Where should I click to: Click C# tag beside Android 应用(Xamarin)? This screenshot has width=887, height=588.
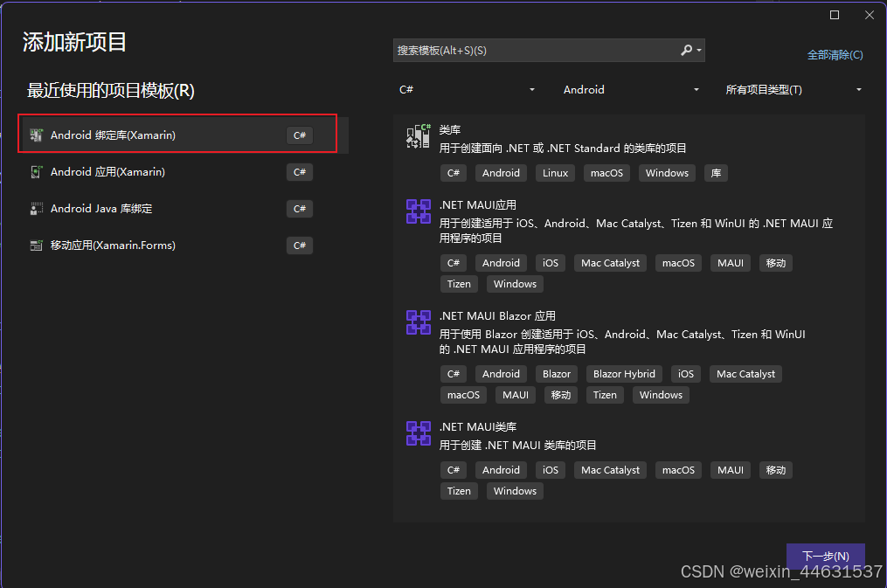pos(300,172)
